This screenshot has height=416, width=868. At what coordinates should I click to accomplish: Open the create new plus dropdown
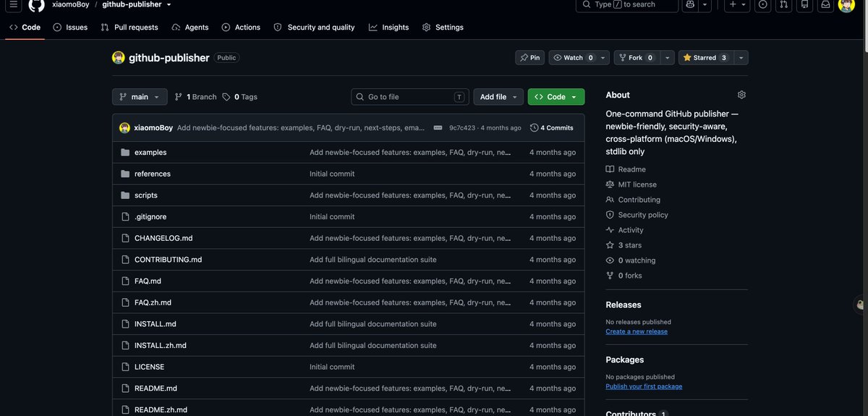[x=737, y=4]
